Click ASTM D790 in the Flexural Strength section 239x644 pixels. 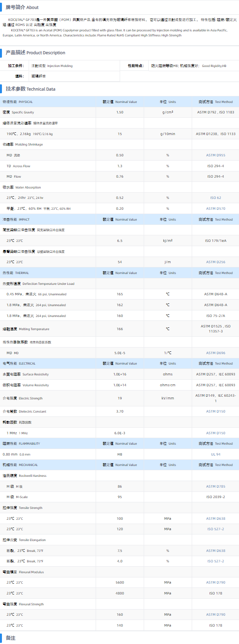click(x=215, y=615)
